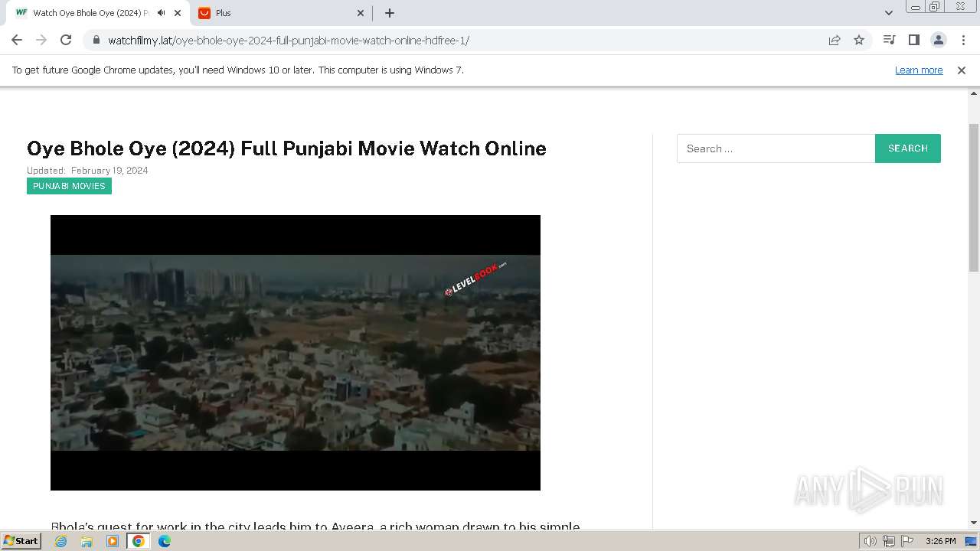Restore down the Chrome window
The image size is (980, 551).
[935, 7]
